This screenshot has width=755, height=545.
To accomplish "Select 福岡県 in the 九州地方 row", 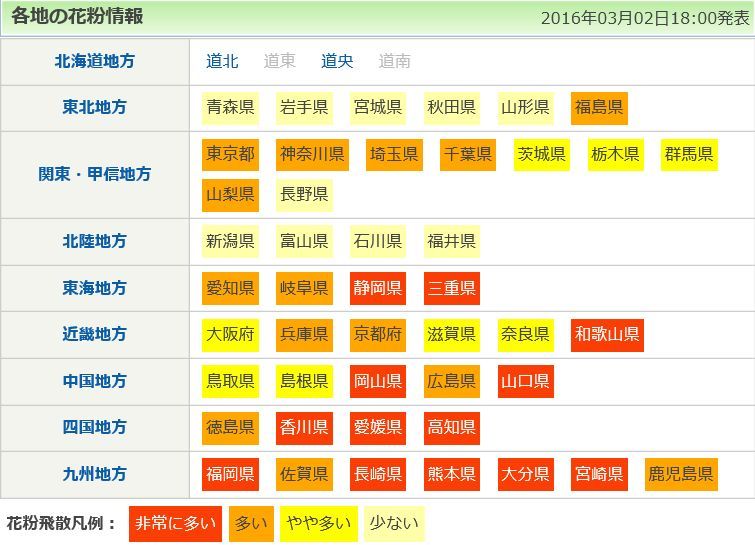I will [230, 474].
